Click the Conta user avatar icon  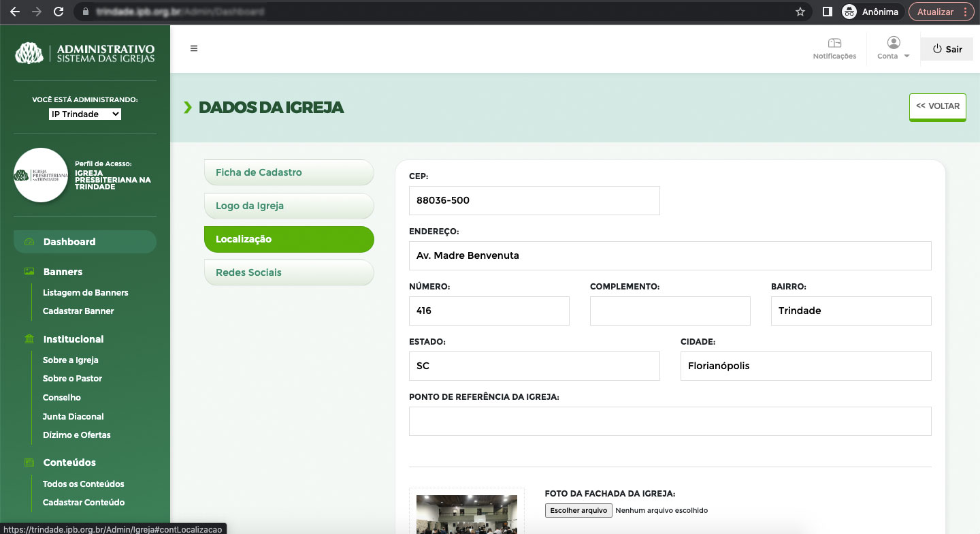[893, 43]
